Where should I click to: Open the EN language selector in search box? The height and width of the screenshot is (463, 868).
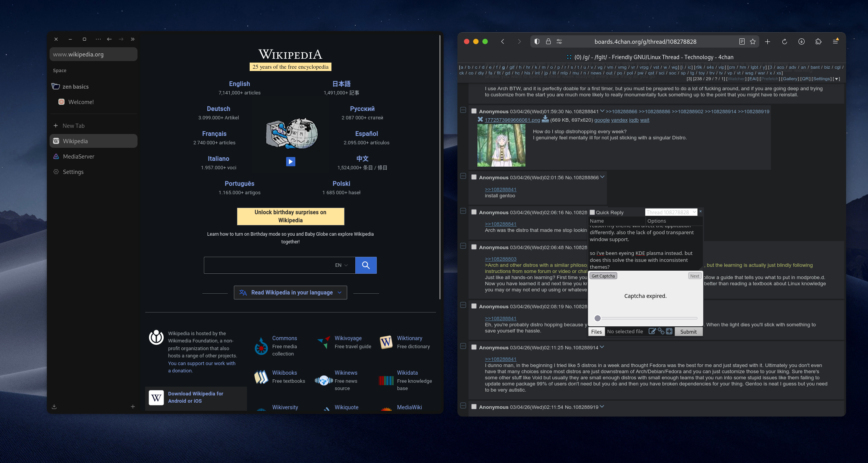point(341,265)
